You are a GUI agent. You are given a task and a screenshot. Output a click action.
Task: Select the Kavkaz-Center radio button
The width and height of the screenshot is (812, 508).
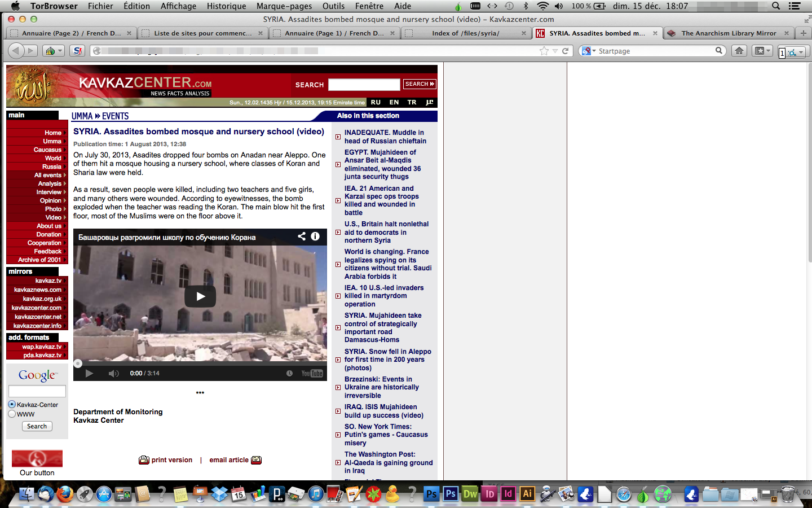(x=12, y=404)
